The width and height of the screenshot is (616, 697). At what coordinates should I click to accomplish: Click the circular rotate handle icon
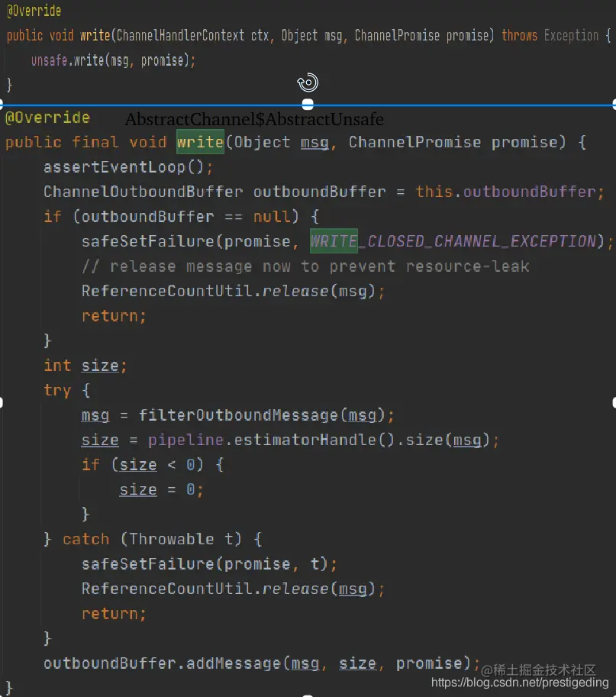click(x=308, y=82)
